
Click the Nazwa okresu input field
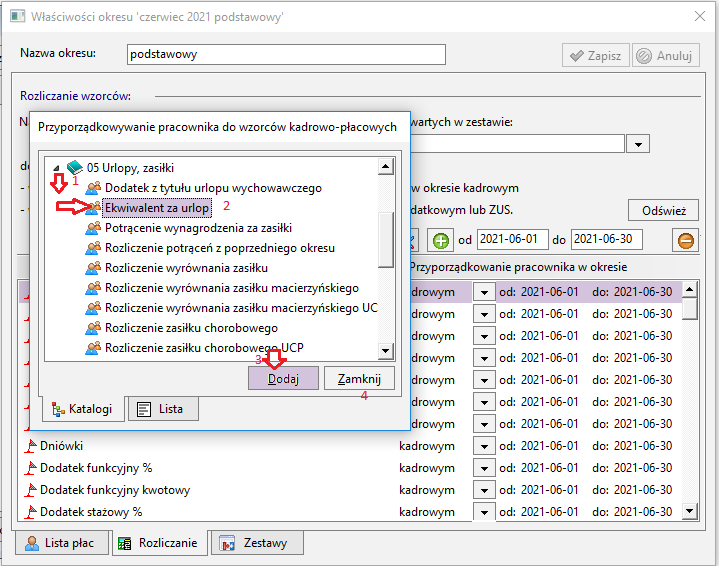(x=286, y=55)
